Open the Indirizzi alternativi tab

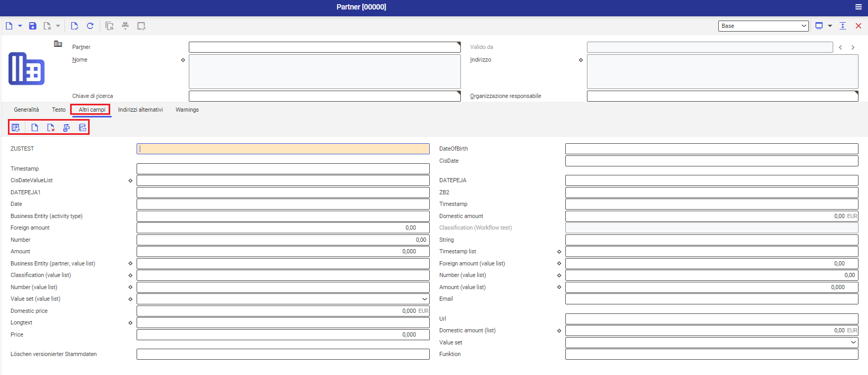(140, 110)
